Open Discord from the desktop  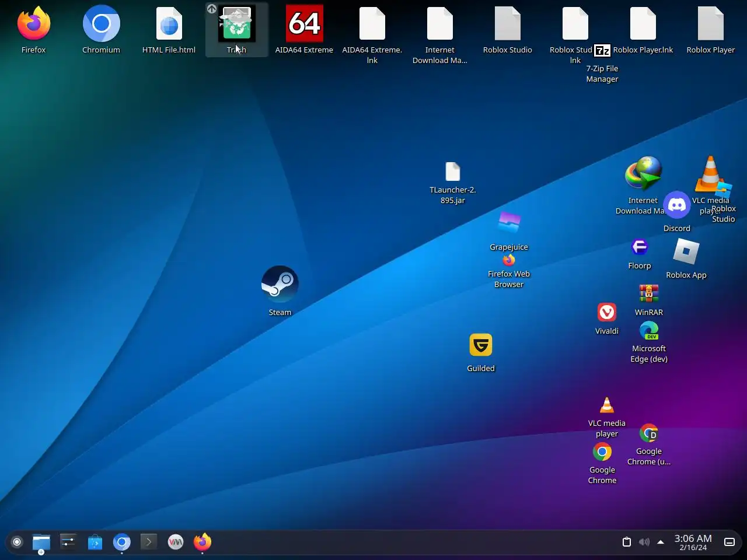(677, 205)
